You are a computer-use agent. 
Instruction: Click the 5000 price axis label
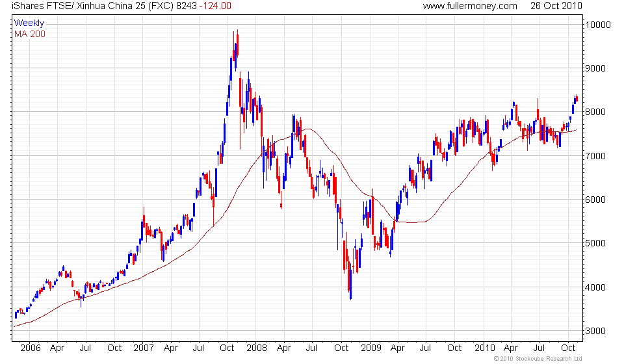click(x=595, y=243)
